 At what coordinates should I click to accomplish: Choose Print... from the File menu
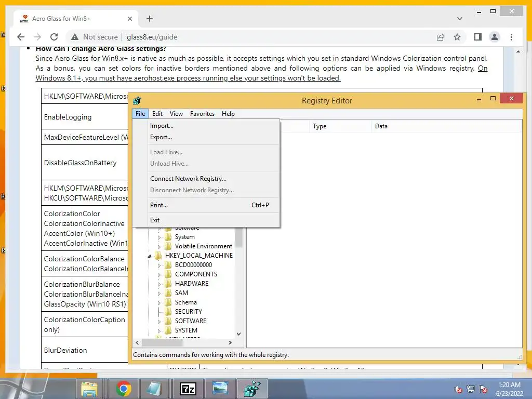click(x=206, y=205)
